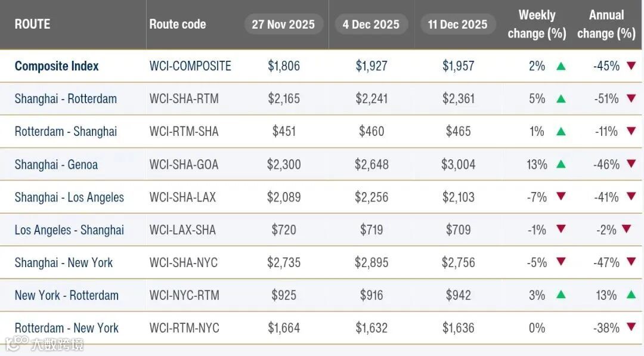Click the green up arrow beside Rotterdam - Shanghai 1%
644x356 pixels.
[x=561, y=131]
